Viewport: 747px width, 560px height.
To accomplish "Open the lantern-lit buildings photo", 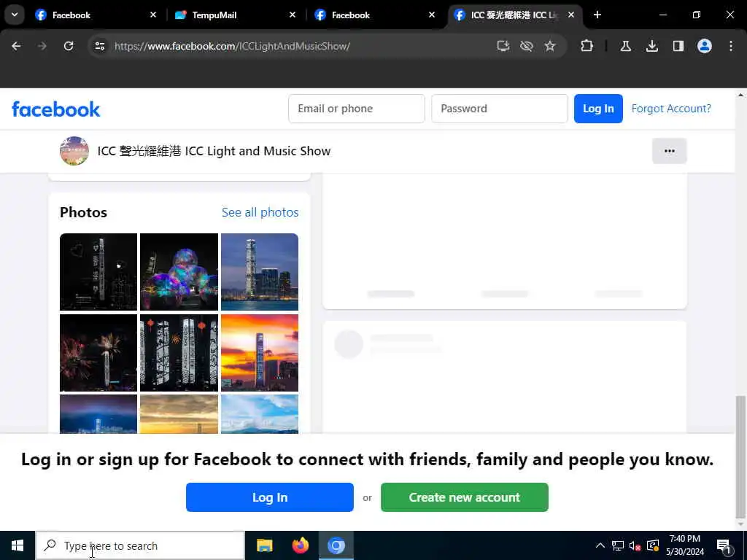I will click(x=179, y=353).
